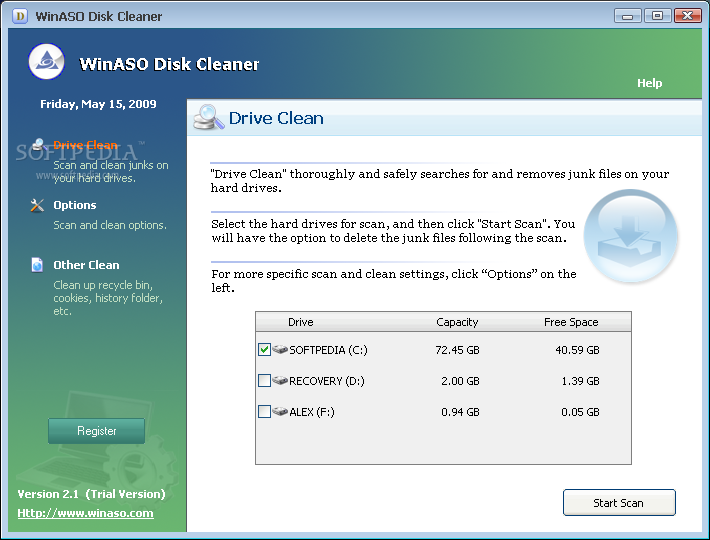This screenshot has height=540, width=710.
Task: Sort by the Capacity column header
Action: click(457, 322)
